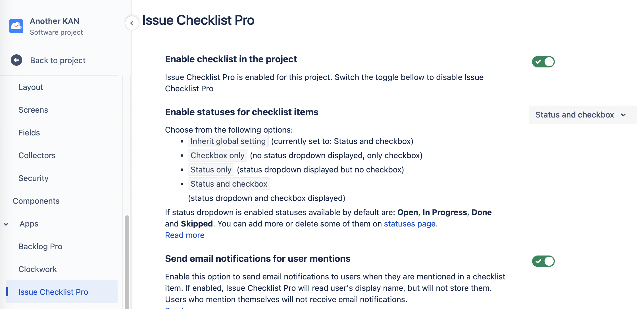Screen dimensions: 644x309
Task: Select Issue Checklist Pro sidebar item
Action: click(x=53, y=292)
